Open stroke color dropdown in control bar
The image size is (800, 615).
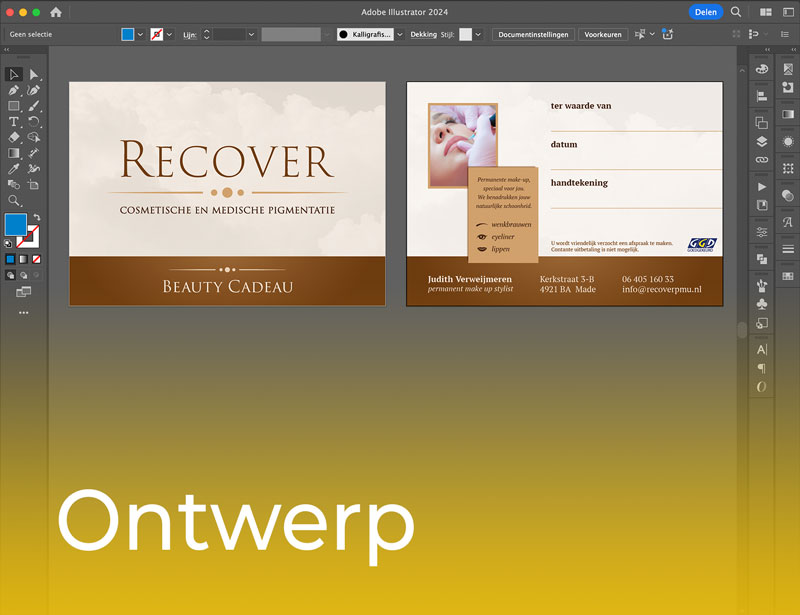[x=169, y=34]
